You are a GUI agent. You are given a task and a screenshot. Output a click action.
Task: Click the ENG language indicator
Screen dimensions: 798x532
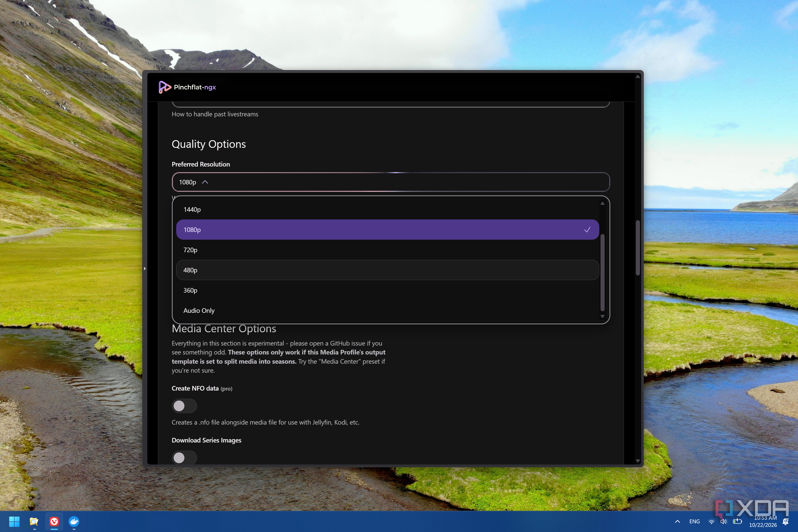(694, 522)
